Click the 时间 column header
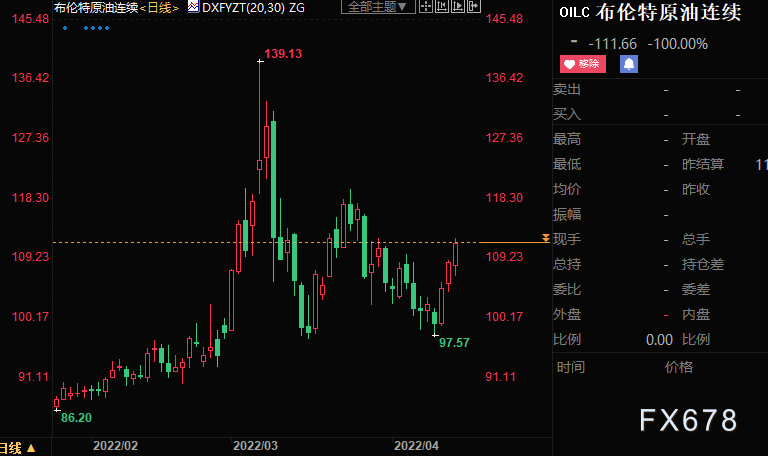 571,367
